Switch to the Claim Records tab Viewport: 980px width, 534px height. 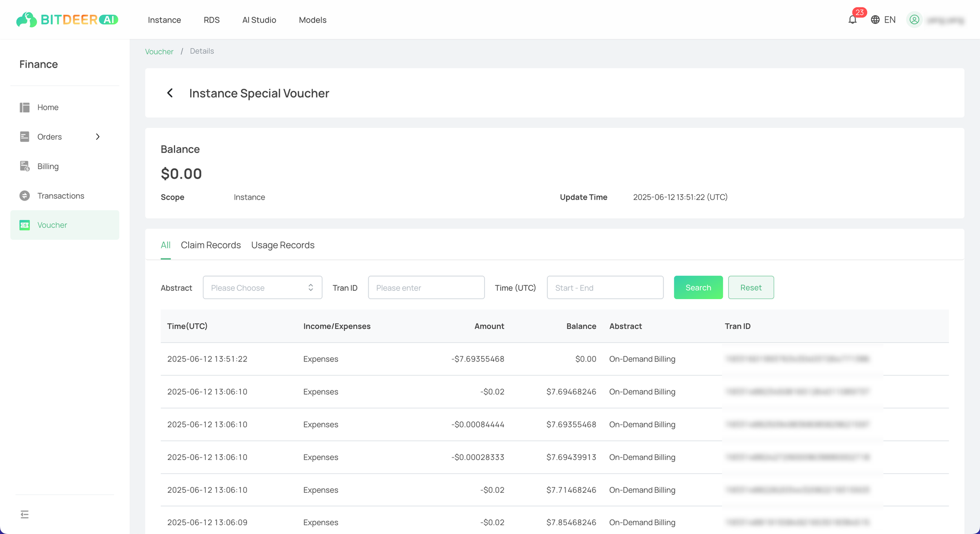[x=211, y=245]
